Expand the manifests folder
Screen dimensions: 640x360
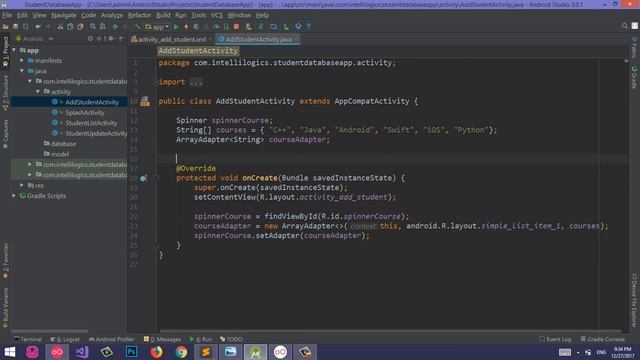(x=22, y=60)
